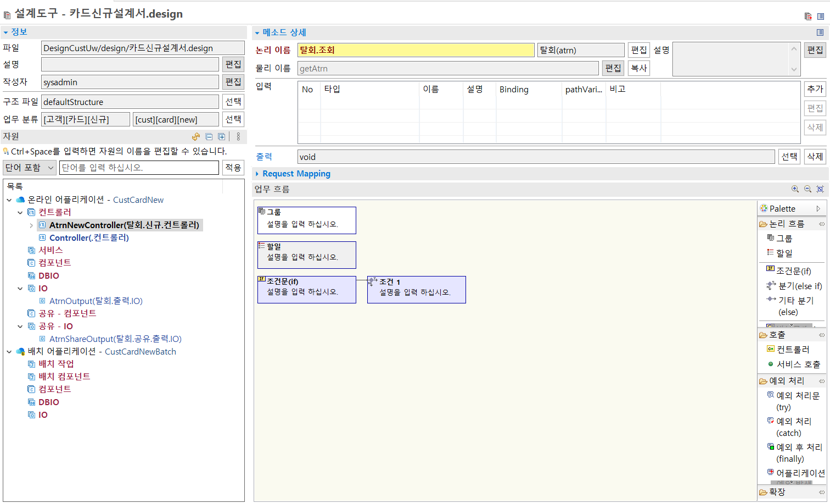Collapse the 공유 - IO tree node
The height and width of the screenshot is (503, 830).
20,327
